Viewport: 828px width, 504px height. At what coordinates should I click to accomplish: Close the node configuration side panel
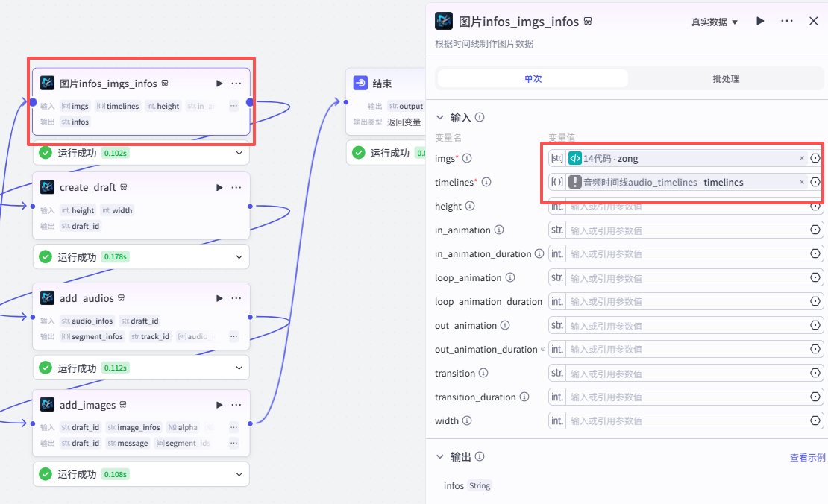[x=813, y=21]
